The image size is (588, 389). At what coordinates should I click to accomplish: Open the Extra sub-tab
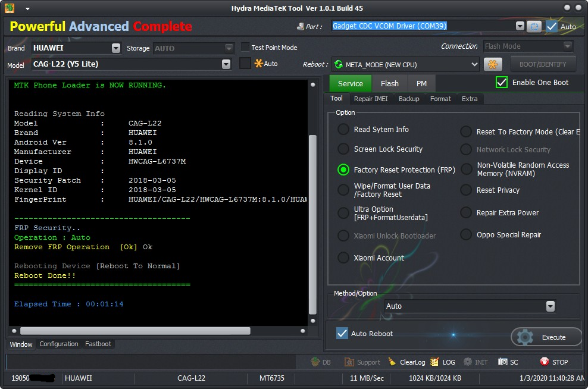(x=470, y=99)
